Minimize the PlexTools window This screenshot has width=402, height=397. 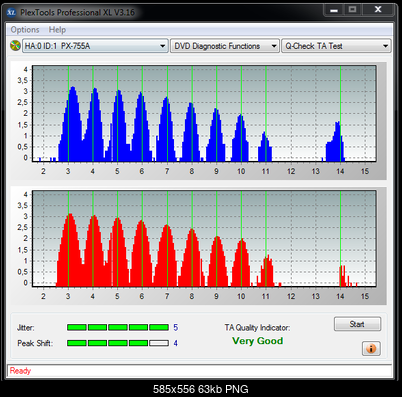click(x=334, y=10)
